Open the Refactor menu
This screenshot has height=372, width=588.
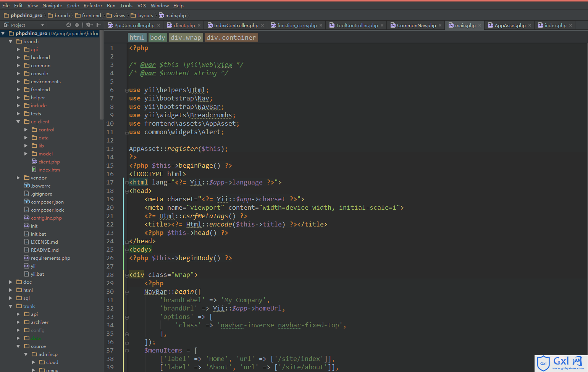[93, 5]
